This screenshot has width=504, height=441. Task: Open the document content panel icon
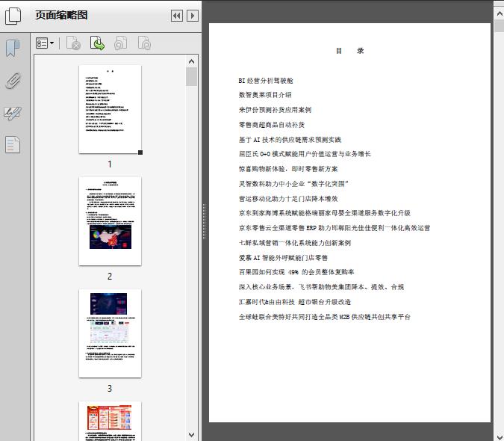(13, 144)
